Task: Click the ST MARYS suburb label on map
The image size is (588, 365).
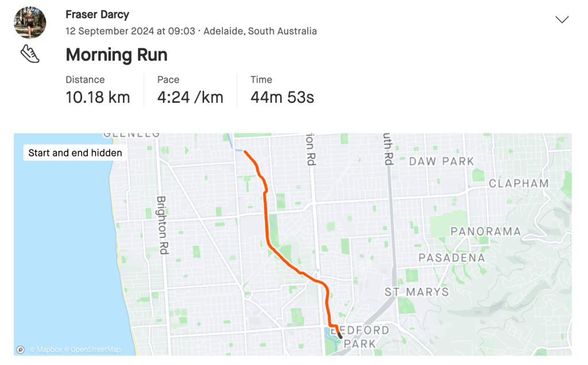Action: coord(416,292)
